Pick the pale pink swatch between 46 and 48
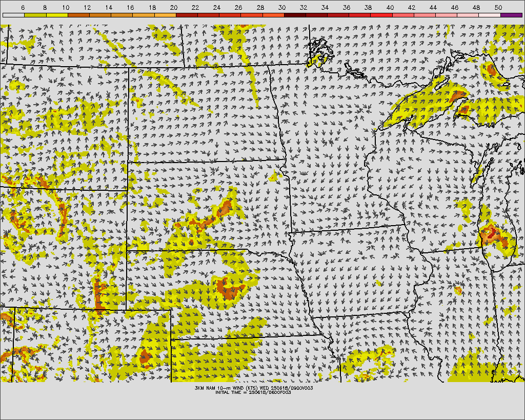The width and height of the screenshot is (525, 420). tap(468, 15)
